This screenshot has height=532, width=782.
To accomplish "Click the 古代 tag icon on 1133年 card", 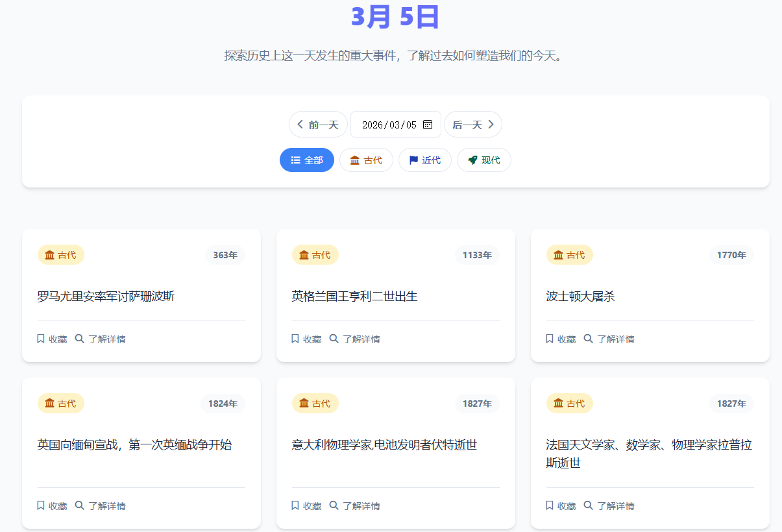I will coord(304,255).
